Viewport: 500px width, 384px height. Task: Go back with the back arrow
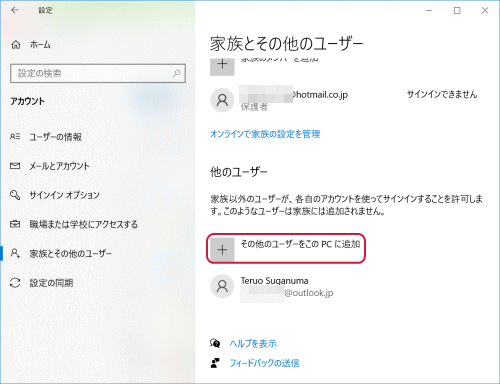[x=15, y=10]
